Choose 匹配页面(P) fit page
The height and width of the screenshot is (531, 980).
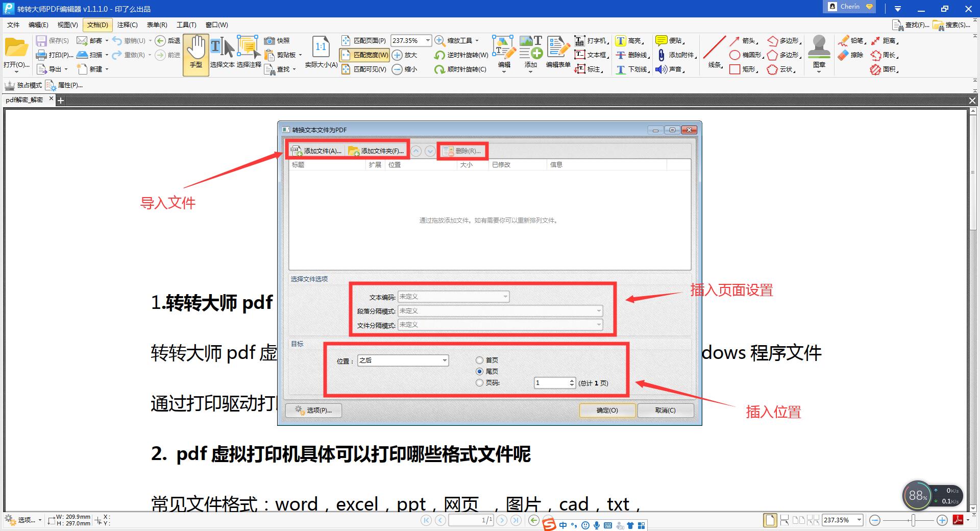(363, 40)
